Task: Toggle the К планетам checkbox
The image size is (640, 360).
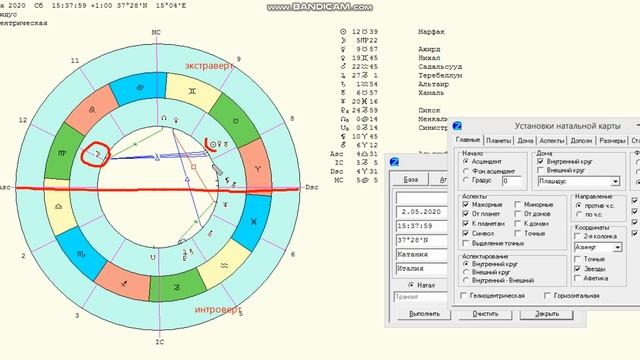Action: pos(466,223)
